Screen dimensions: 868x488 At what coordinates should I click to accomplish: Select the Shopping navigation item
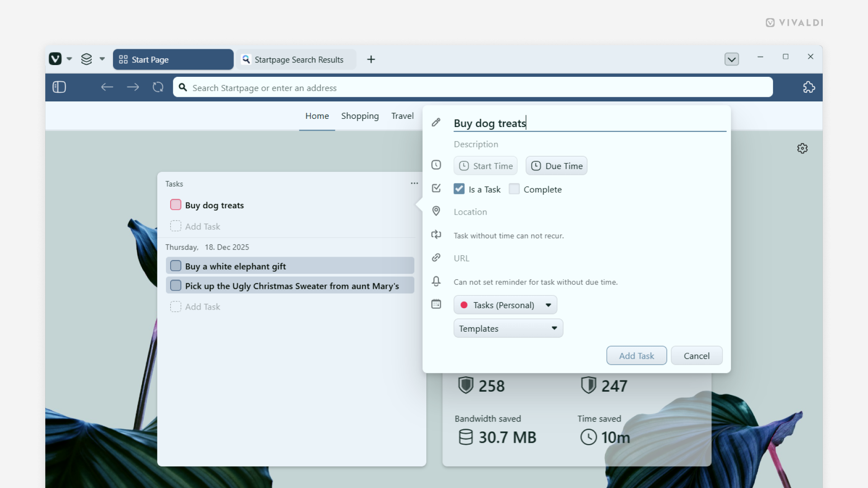(x=360, y=116)
